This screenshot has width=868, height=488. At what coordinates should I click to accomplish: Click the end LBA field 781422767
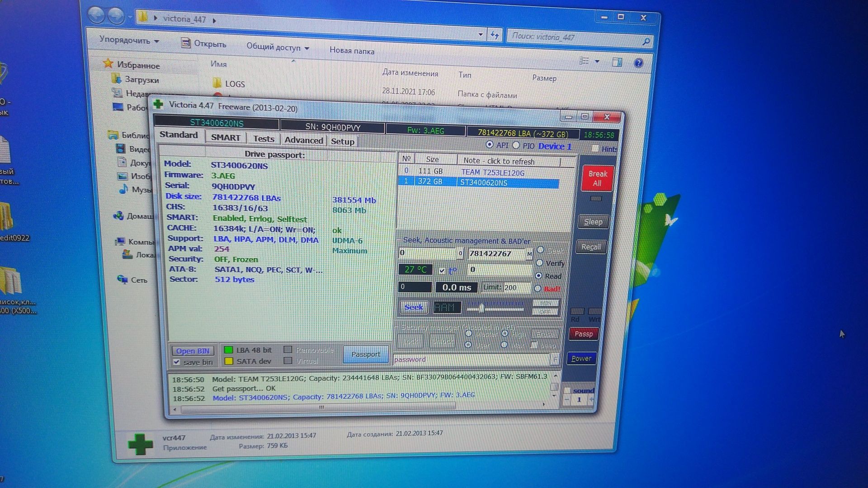tap(496, 254)
